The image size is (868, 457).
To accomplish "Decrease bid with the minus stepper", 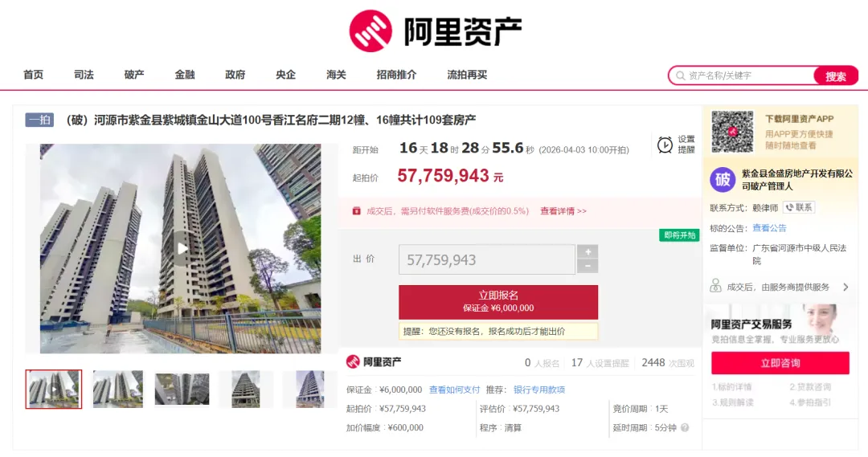I will pos(588,267).
